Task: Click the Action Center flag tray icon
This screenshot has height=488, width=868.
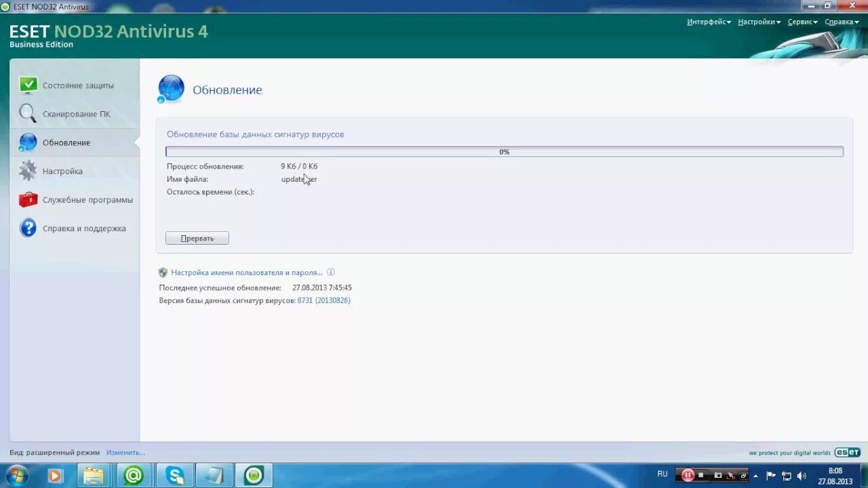Action: [x=771, y=476]
